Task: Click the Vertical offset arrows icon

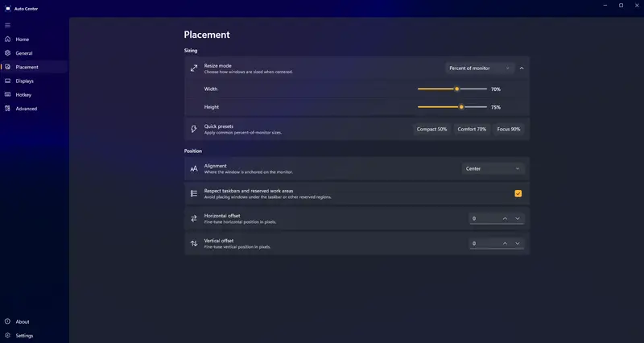Action: pyautogui.click(x=194, y=244)
